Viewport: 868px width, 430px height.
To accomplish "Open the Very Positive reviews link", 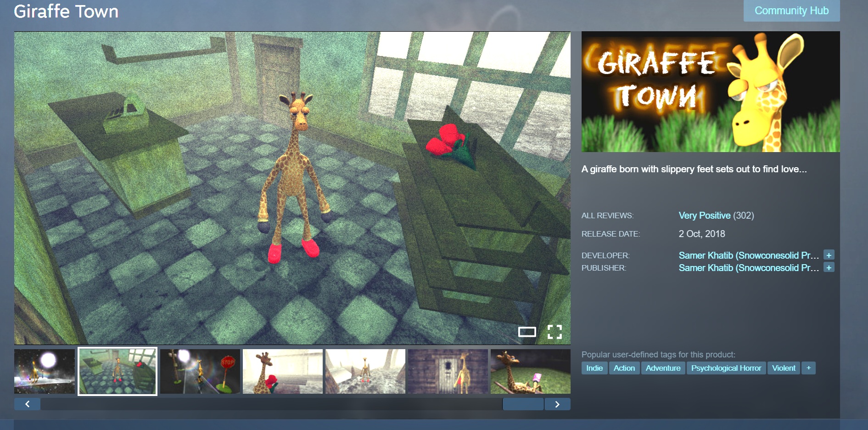I will 705,215.
